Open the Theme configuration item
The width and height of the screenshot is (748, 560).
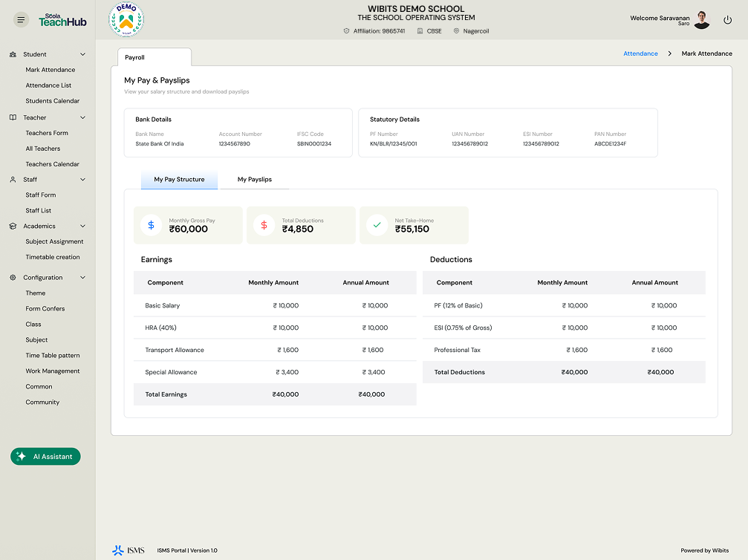(x=36, y=293)
